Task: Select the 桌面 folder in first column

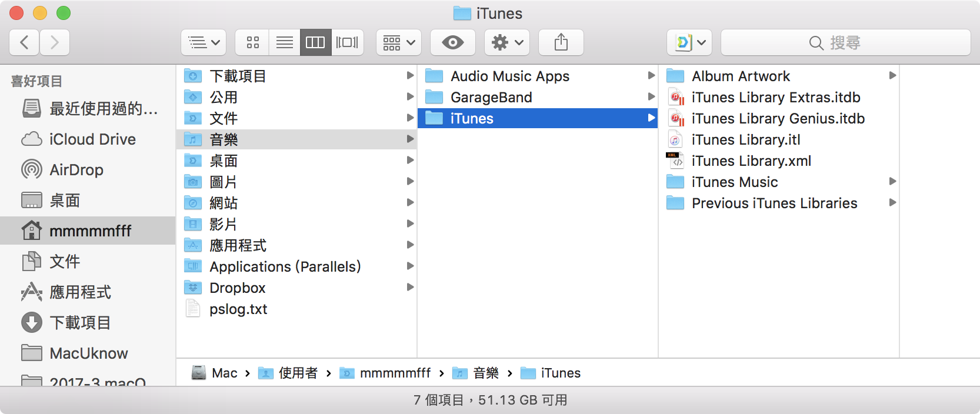Action: click(296, 161)
